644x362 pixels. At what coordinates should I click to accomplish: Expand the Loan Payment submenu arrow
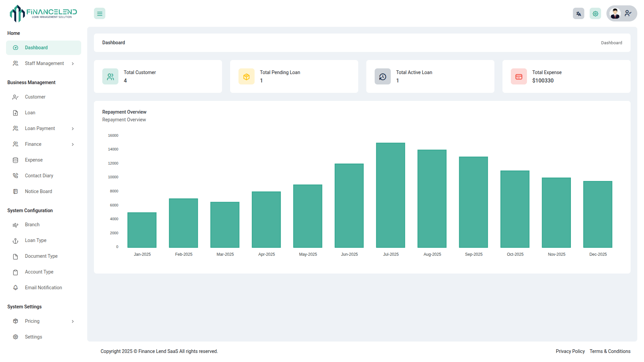73,129
